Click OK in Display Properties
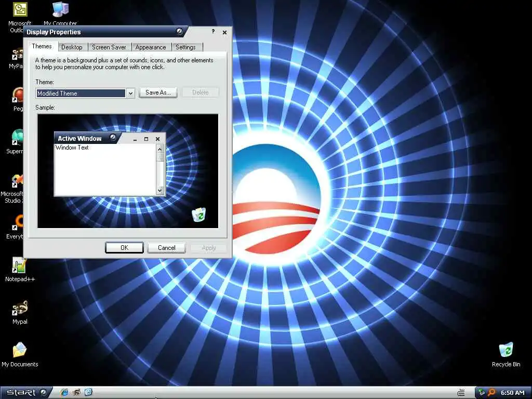This screenshot has height=399, width=532. [124, 248]
